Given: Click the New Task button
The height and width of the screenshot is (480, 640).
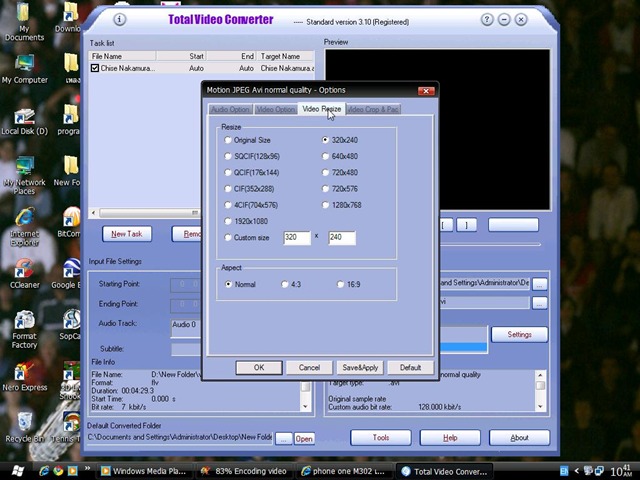Looking at the screenshot, I should point(127,234).
